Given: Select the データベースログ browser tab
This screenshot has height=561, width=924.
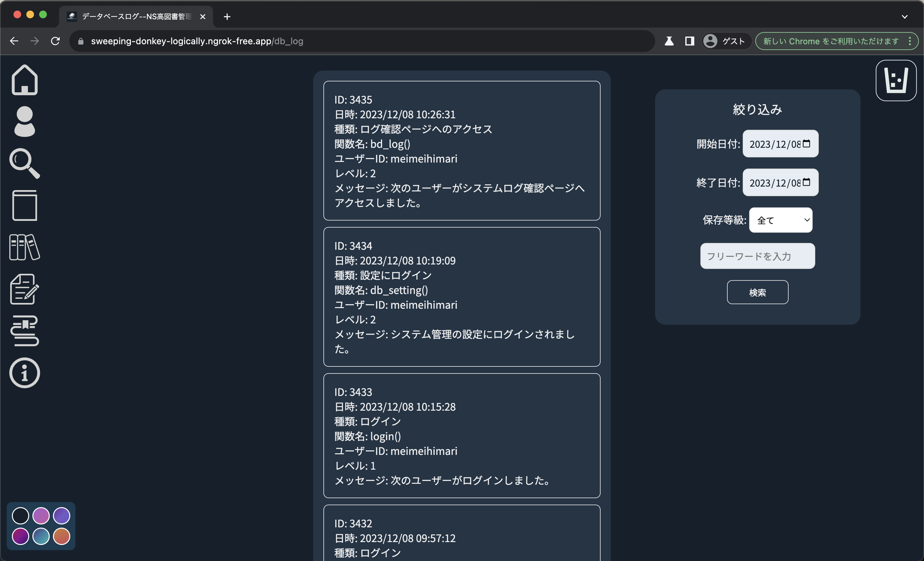Looking at the screenshot, I should [136, 16].
